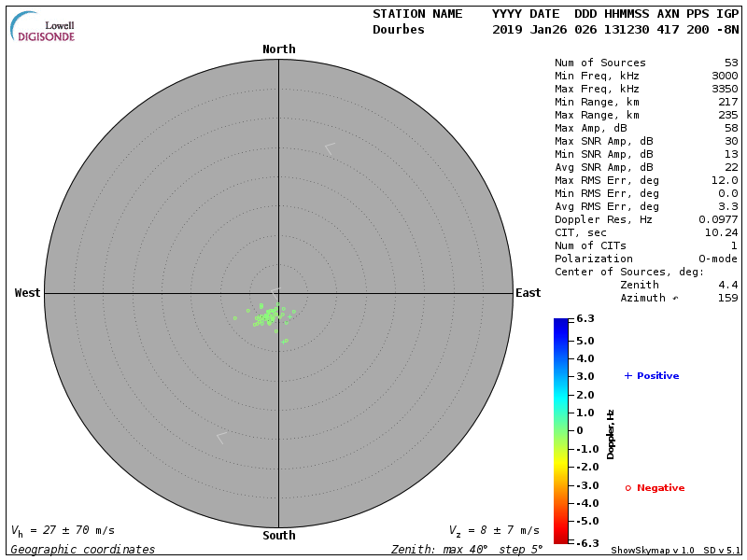Viewport: 747px width, 560px height.
Task: Click the Vz velocity readout
Action: (494, 530)
